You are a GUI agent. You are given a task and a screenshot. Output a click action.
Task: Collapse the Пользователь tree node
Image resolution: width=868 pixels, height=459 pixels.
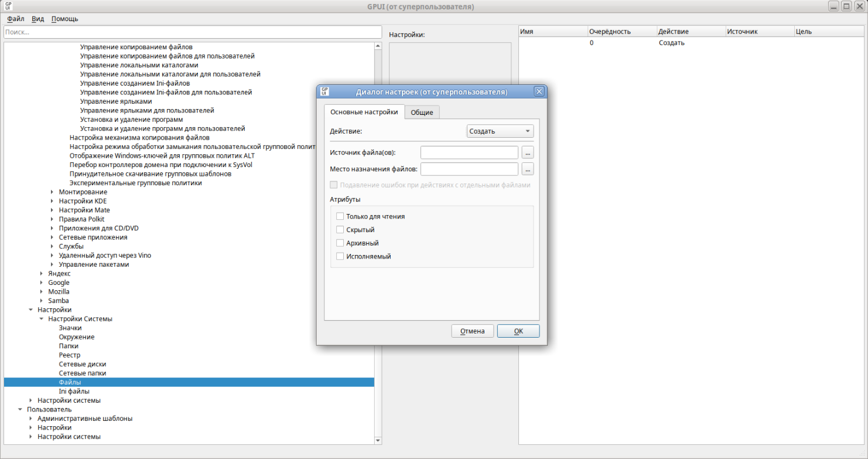(x=20, y=409)
